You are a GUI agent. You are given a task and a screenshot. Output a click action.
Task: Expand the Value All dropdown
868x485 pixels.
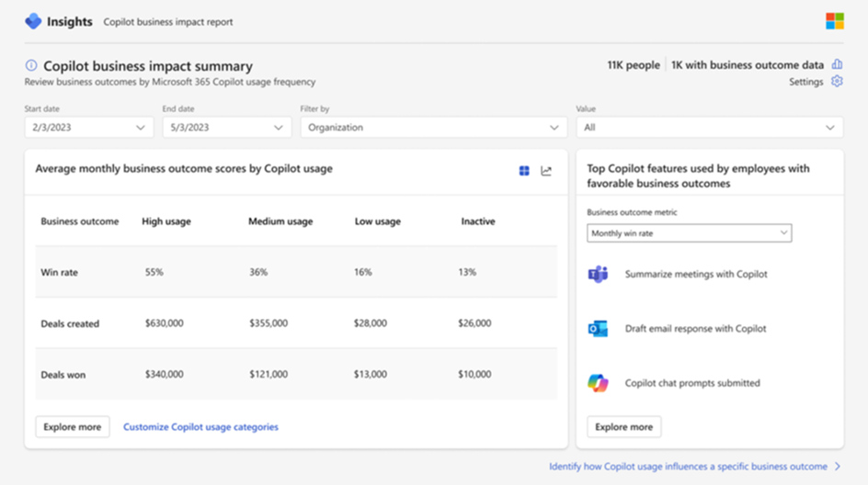point(710,127)
